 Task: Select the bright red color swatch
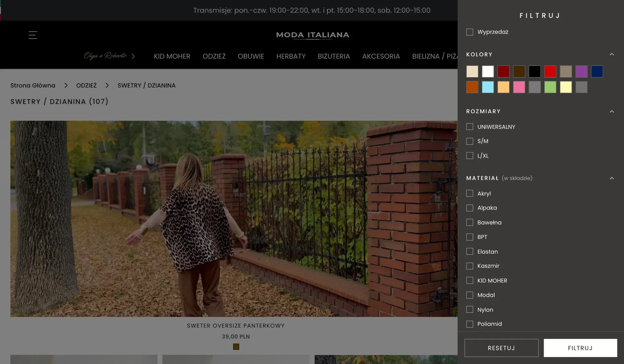coord(550,71)
